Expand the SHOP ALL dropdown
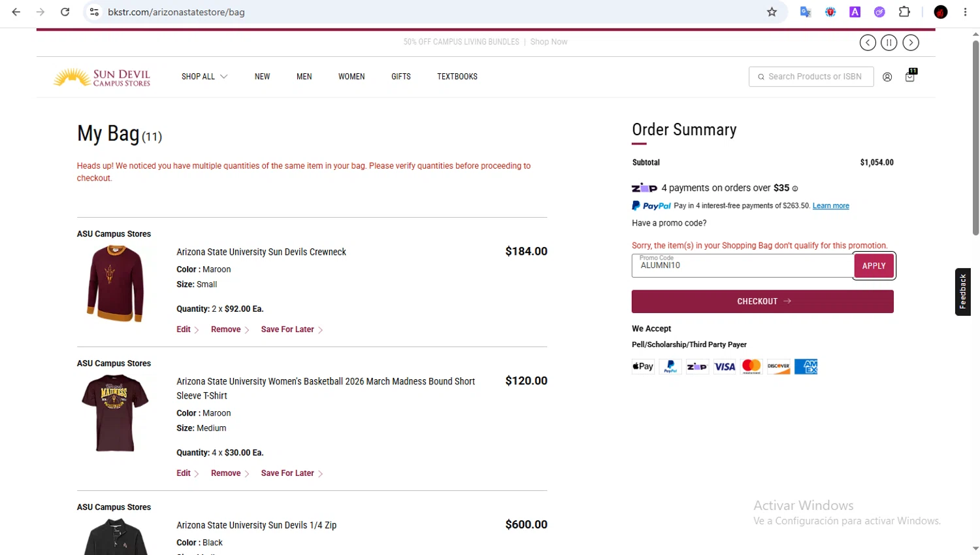Image resolution: width=980 pixels, height=555 pixels. 204,76
